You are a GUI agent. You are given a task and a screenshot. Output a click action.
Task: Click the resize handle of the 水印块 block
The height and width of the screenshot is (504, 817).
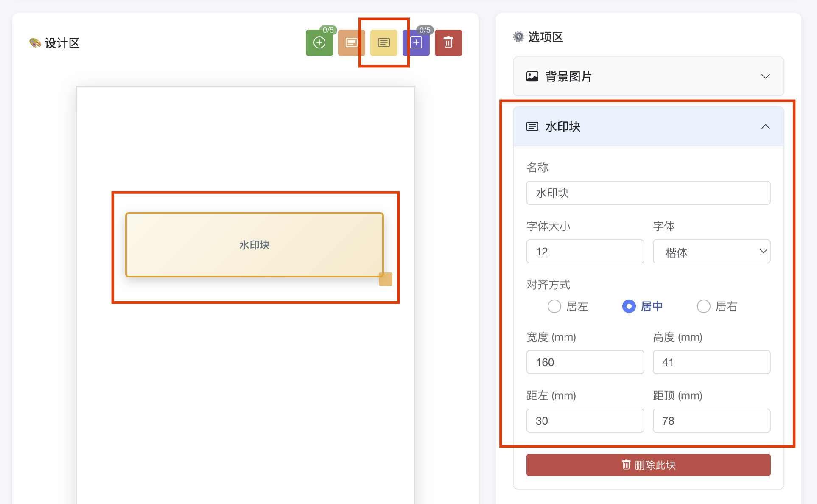pyautogui.click(x=385, y=279)
